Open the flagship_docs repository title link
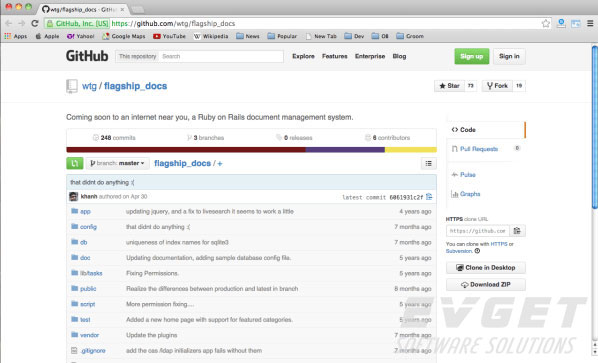Image resolution: width=598 pixels, height=363 pixels. click(x=135, y=86)
